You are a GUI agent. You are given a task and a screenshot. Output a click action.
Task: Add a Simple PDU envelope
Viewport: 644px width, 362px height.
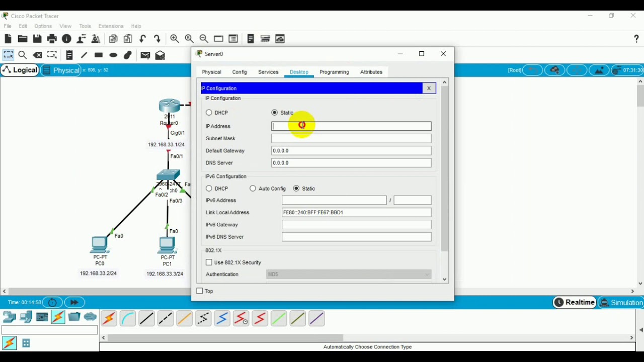(x=145, y=55)
